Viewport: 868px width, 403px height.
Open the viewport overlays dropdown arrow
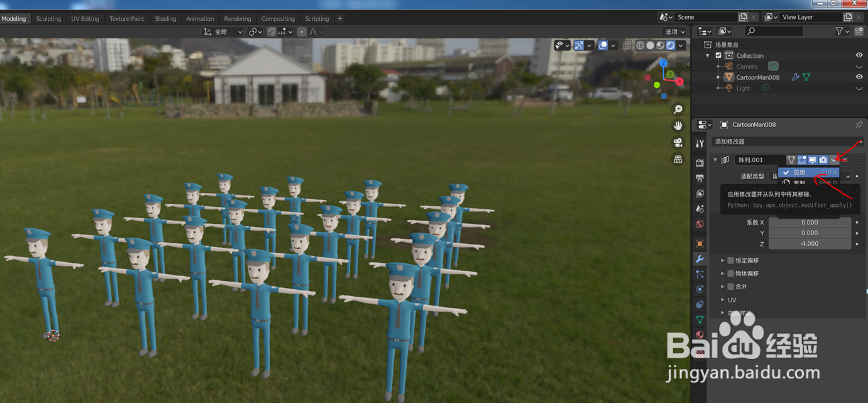613,45
